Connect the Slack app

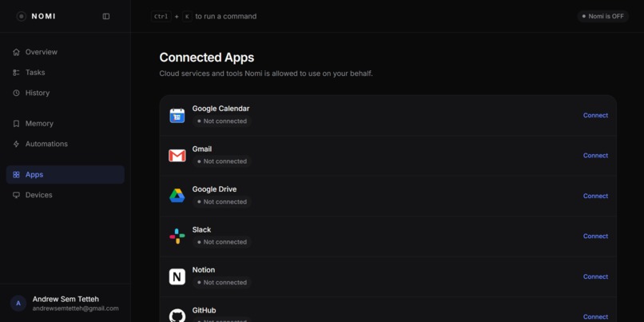coord(595,237)
